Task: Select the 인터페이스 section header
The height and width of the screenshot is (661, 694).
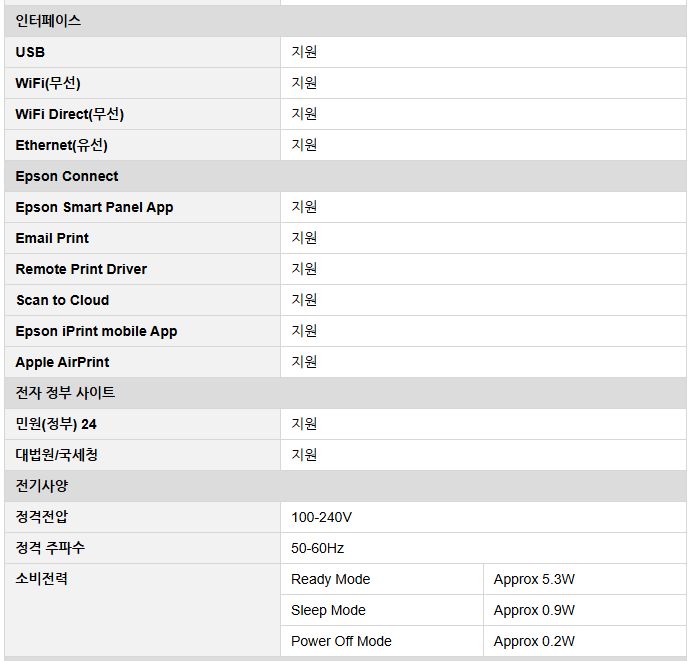Action: click(48, 21)
